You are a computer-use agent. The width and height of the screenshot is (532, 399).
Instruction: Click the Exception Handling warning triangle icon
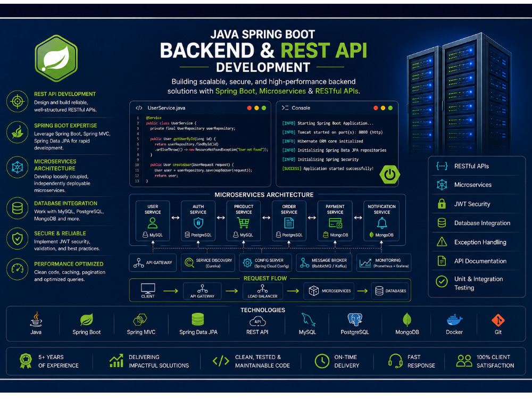[x=442, y=242]
